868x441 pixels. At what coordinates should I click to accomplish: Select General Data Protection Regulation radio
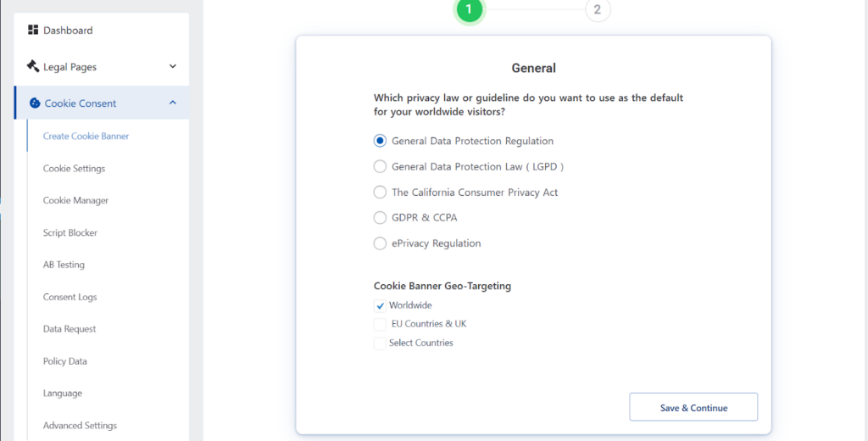tap(381, 141)
